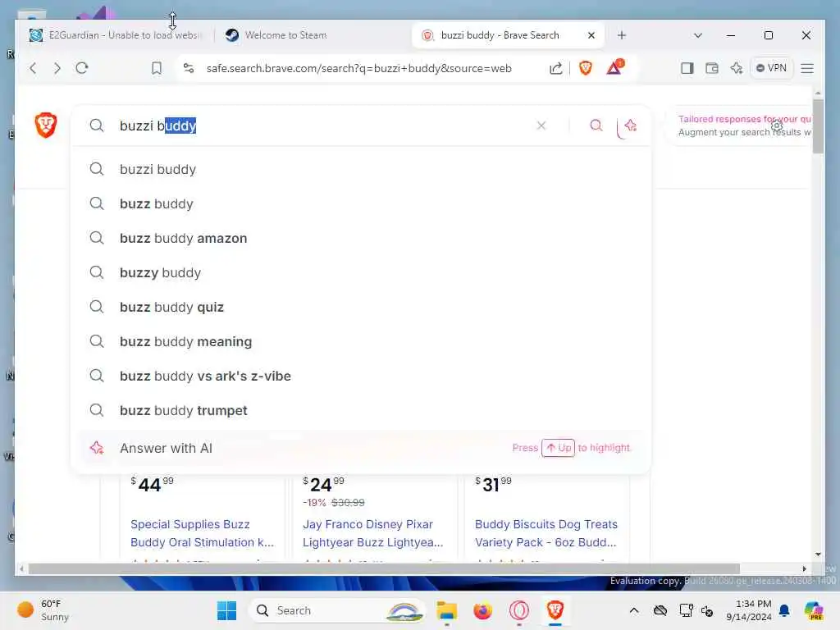This screenshot has height=630, width=840.
Task: Choose suggestion 'buzz buddy vs ark's z-vibe'
Action: tap(361, 376)
